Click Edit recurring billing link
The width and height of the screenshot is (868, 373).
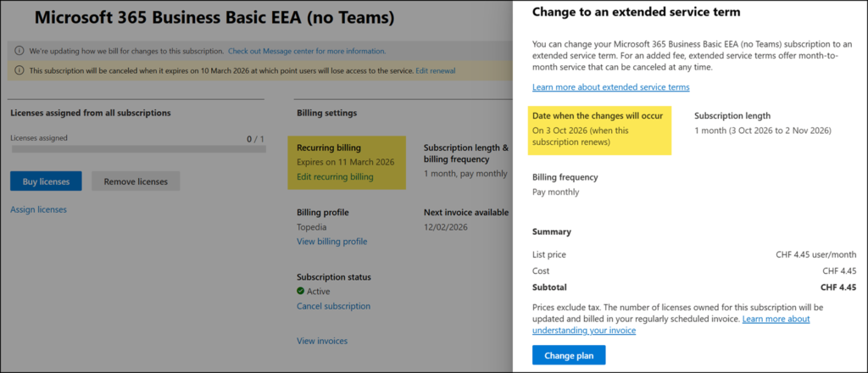point(335,176)
